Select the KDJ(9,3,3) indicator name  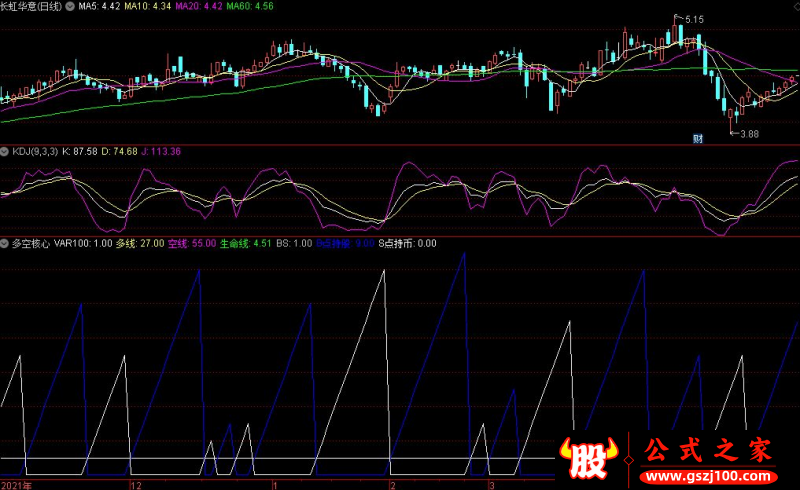click(35, 151)
